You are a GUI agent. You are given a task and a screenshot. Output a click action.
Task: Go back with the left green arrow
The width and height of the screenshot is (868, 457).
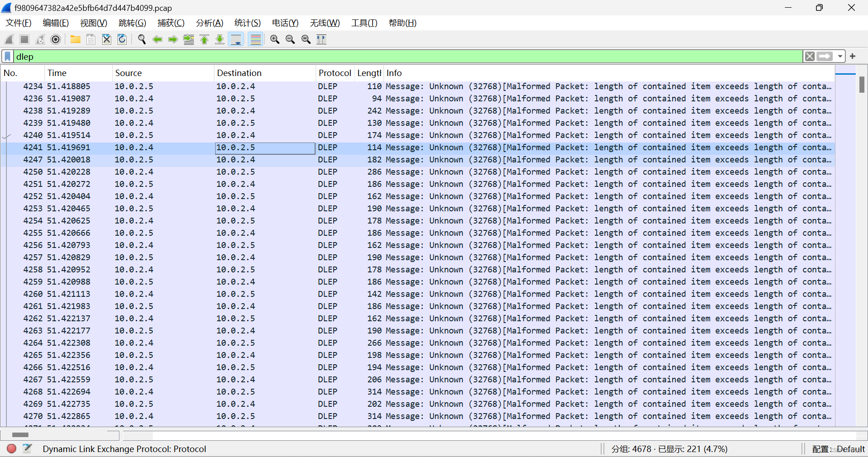(157, 39)
